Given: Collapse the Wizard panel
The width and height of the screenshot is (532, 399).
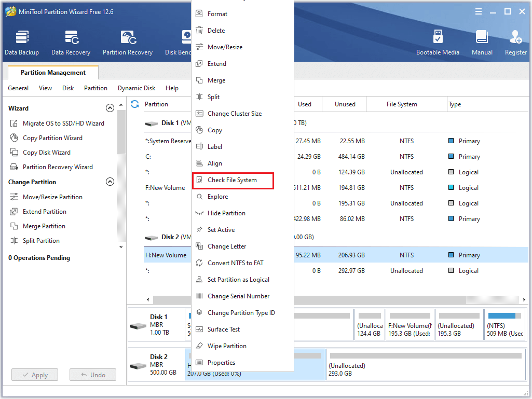Looking at the screenshot, I should pos(110,108).
